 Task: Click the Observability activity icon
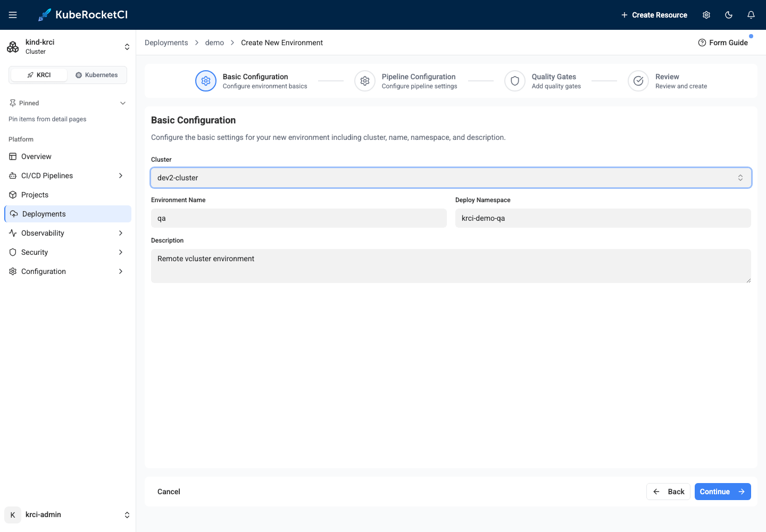click(x=13, y=233)
